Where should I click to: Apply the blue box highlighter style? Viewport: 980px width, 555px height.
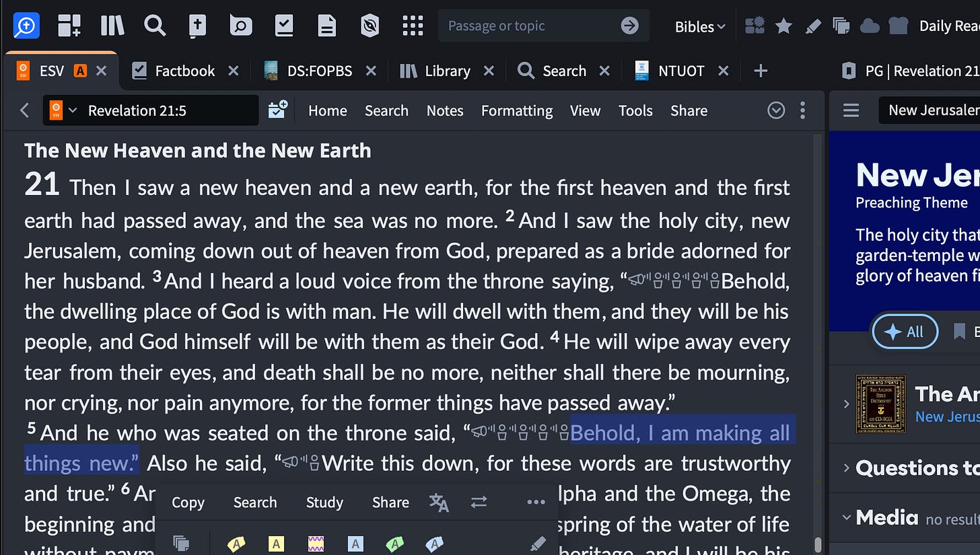tap(355, 544)
